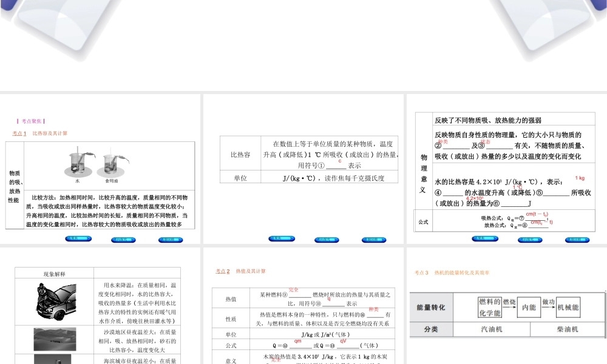Click the 海滨城市昼夜温差小 text

[x=140, y=360]
